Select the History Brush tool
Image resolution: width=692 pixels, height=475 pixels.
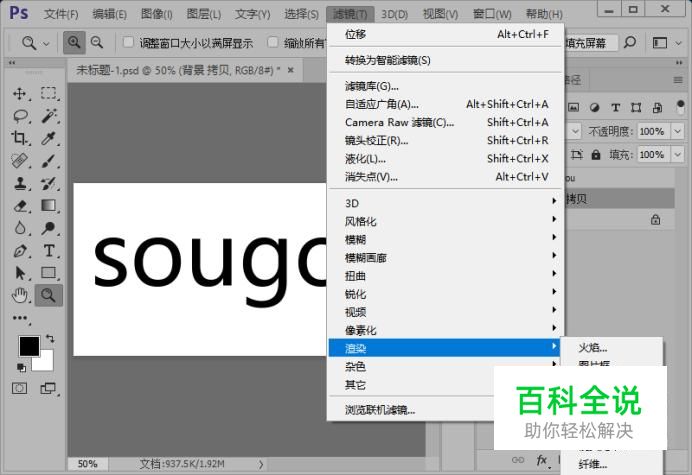pyautogui.click(x=49, y=183)
